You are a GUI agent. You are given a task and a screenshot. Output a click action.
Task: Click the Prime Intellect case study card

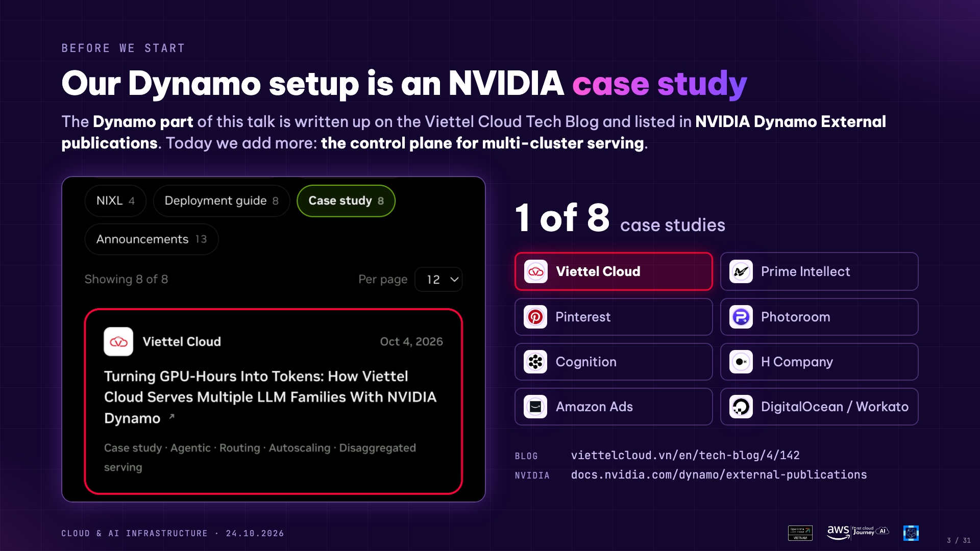[x=819, y=271]
